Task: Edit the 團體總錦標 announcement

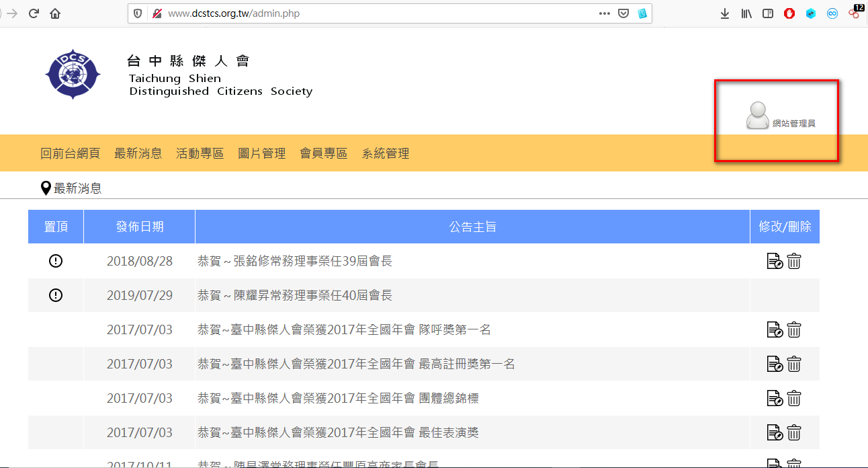Action: [x=775, y=398]
